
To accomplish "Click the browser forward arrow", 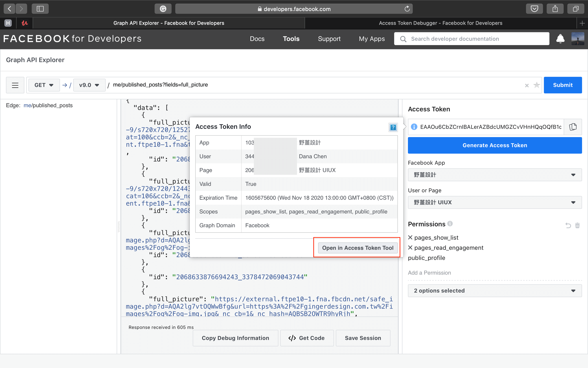I will (x=22, y=9).
